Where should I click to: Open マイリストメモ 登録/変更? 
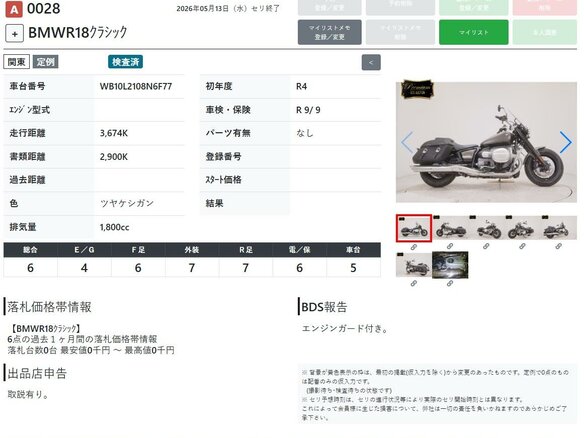click(330, 32)
